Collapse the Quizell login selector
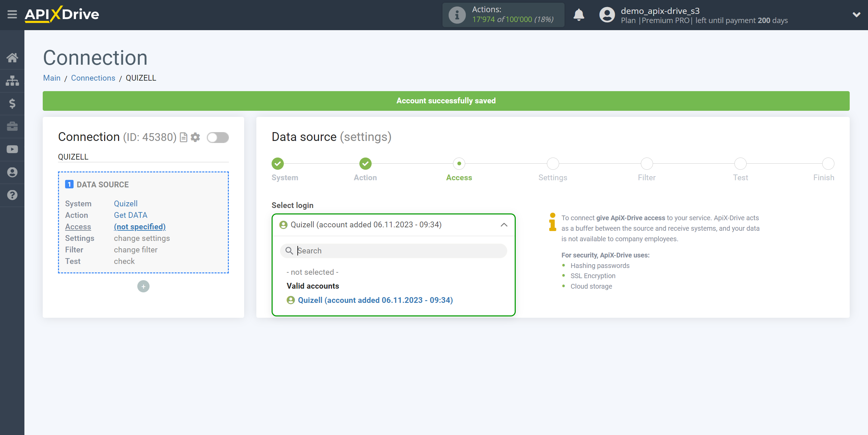Viewport: 868px width, 435px height. 504,224
